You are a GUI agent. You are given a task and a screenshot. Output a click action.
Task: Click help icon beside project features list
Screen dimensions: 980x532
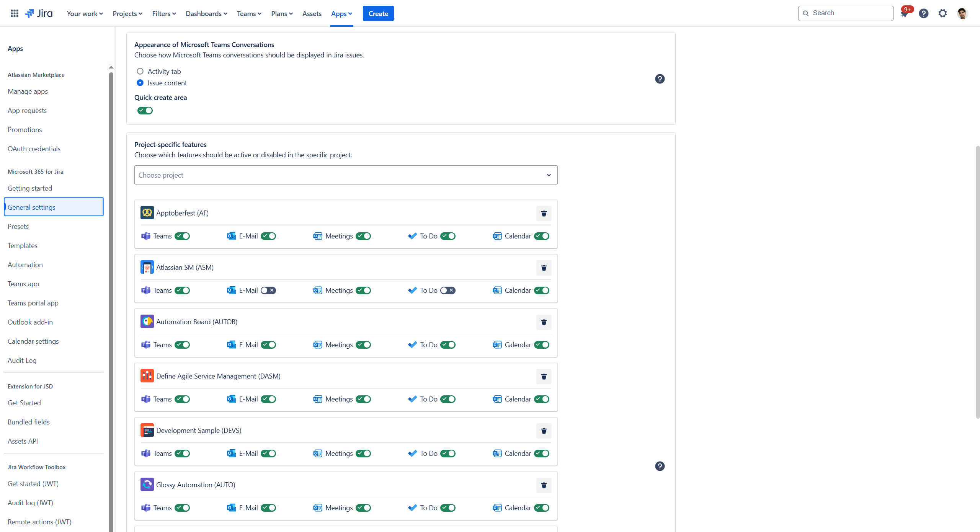(x=660, y=466)
